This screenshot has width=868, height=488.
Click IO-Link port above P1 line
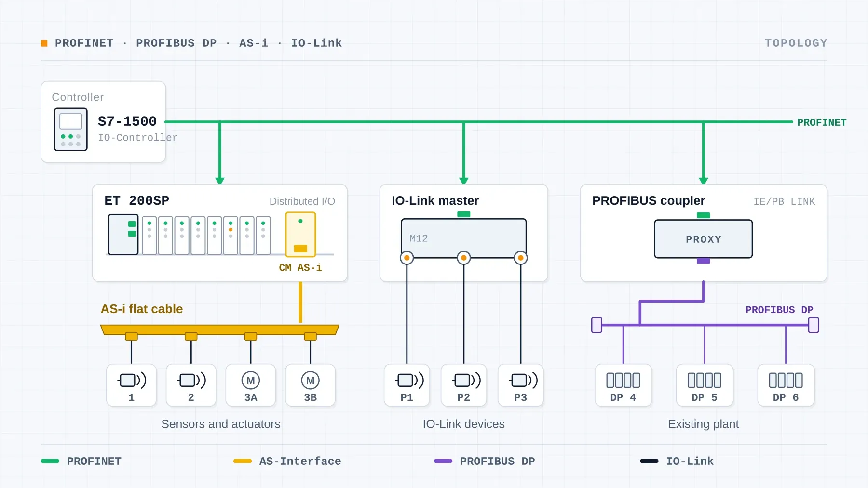point(407,258)
